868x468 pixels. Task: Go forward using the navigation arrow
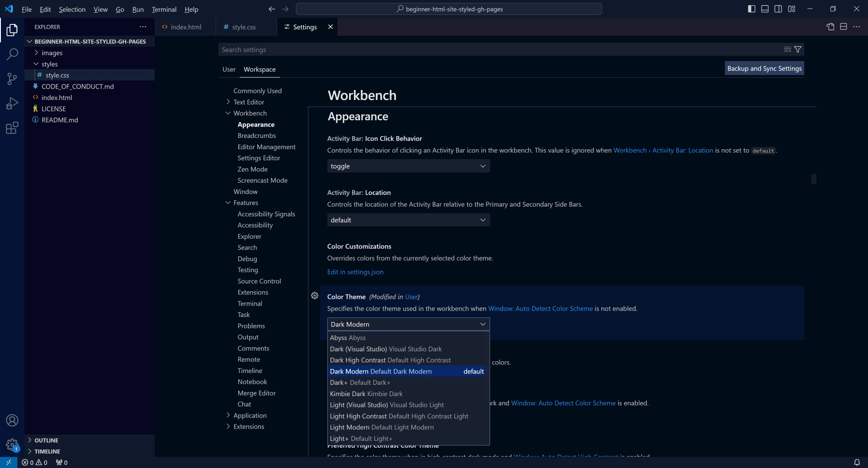(x=285, y=9)
